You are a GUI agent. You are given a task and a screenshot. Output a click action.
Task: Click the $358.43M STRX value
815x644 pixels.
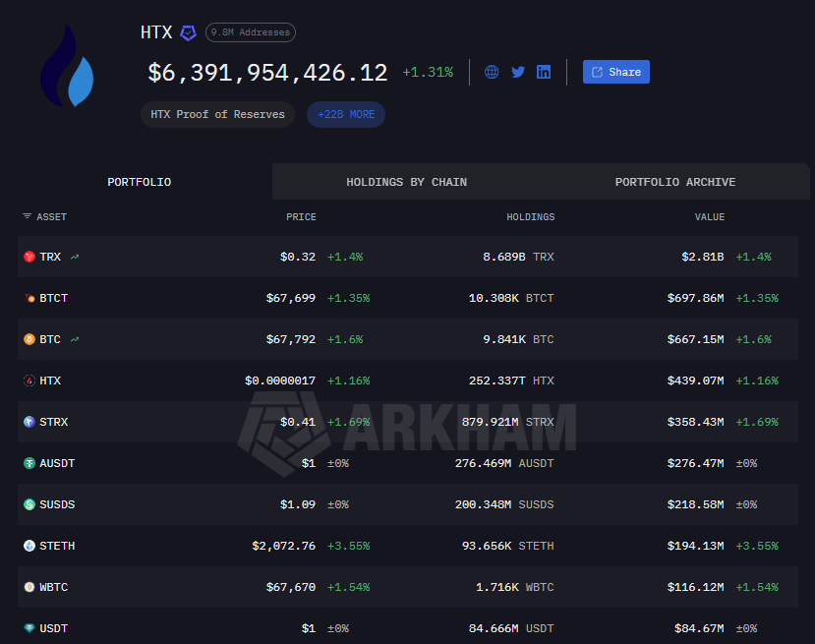point(695,422)
